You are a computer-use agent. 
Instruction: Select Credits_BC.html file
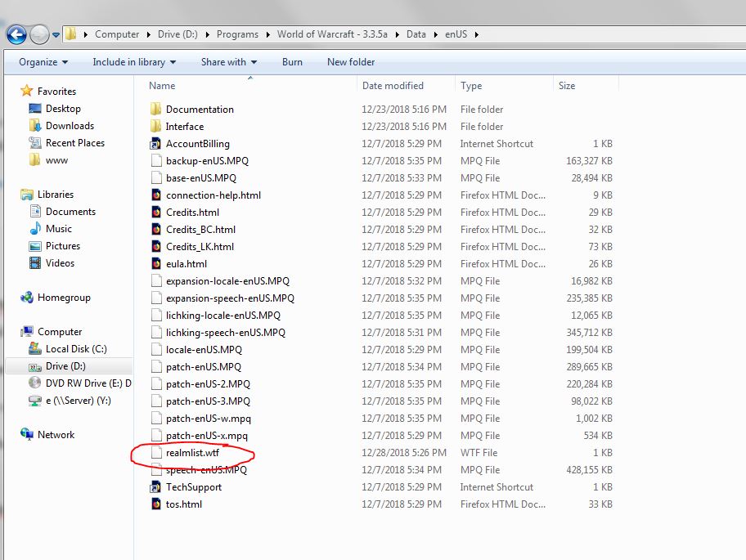[200, 229]
